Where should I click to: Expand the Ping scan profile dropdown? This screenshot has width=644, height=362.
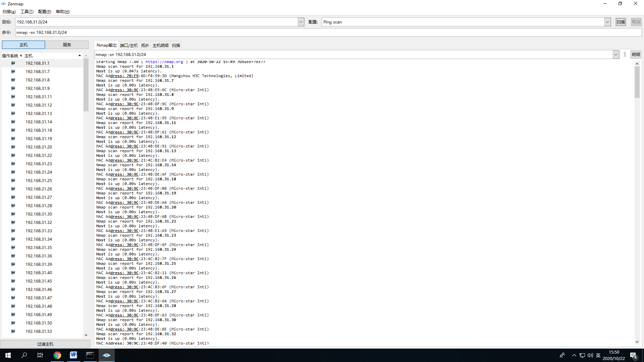click(607, 22)
